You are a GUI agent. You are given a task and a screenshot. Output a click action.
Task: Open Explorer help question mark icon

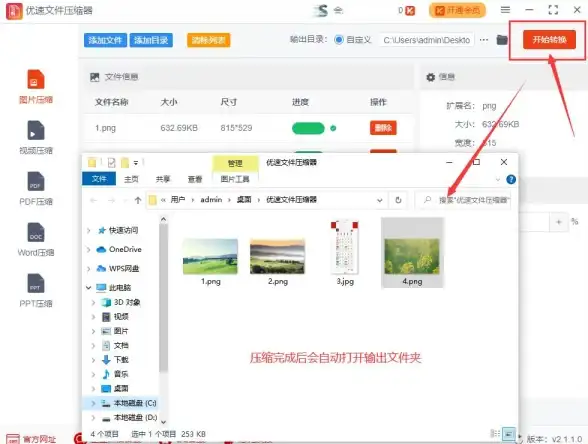coord(511,179)
